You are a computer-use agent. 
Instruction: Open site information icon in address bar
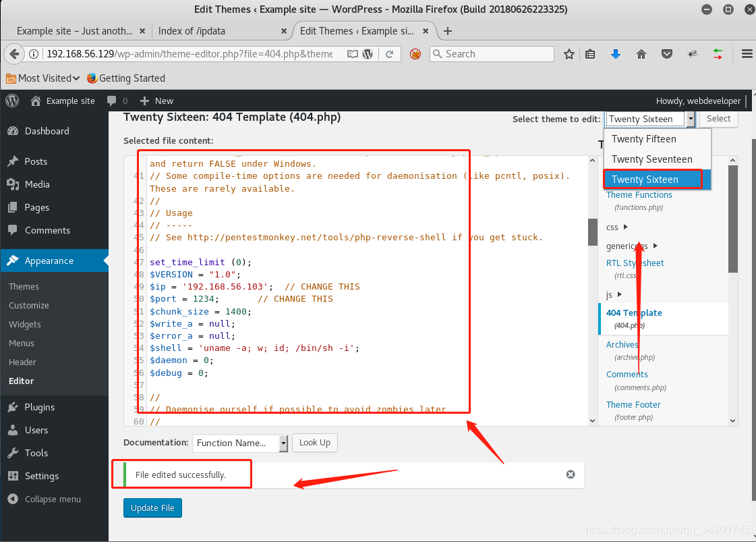[x=34, y=54]
